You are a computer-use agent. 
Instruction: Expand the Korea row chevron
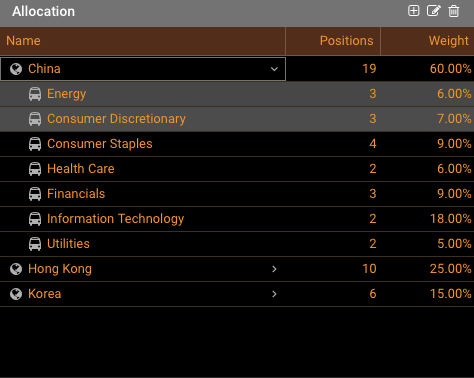[x=274, y=294]
